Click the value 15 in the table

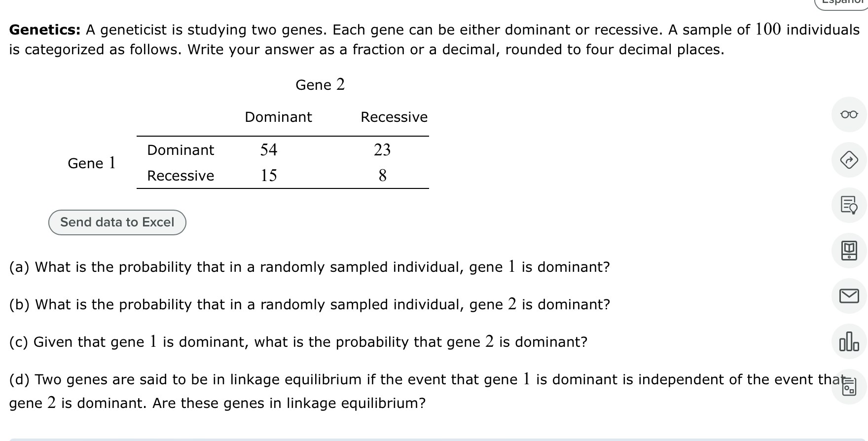point(269,176)
